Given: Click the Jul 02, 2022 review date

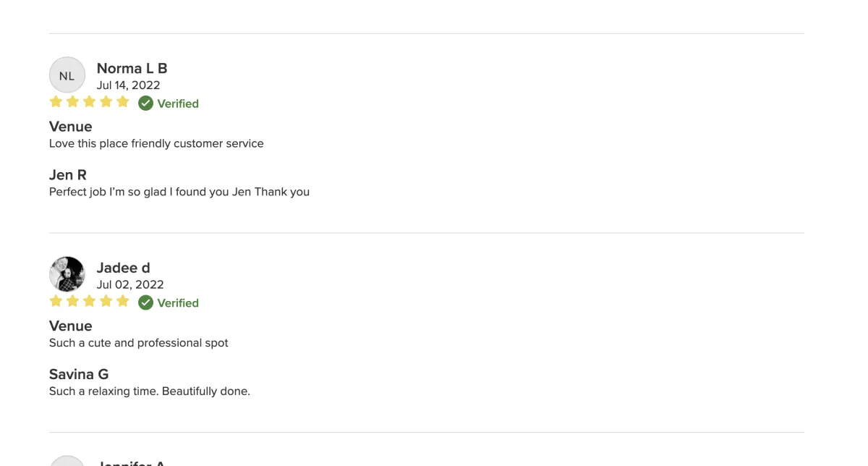Looking at the screenshot, I should click(130, 284).
